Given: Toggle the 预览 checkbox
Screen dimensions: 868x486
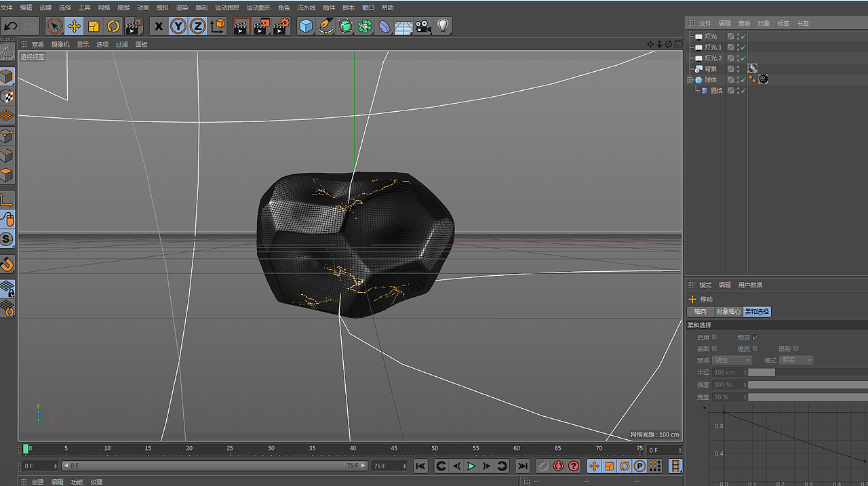Looking at the screenshot, I should point(755,338).
